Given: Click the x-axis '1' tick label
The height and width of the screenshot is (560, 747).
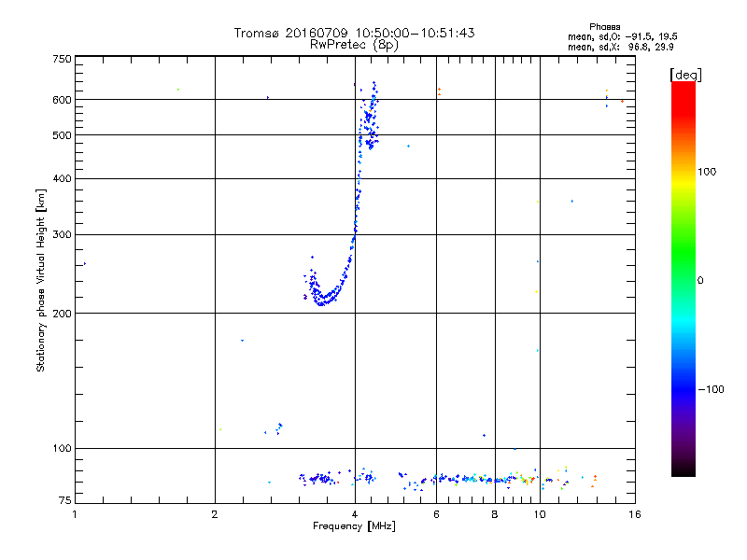Looking at the screenshot, I should [75, 514].
